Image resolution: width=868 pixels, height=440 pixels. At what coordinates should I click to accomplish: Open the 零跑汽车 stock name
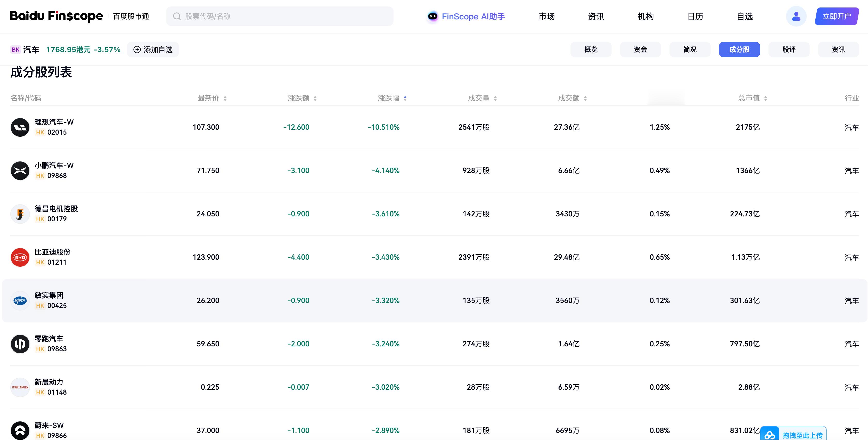point(49,339)
